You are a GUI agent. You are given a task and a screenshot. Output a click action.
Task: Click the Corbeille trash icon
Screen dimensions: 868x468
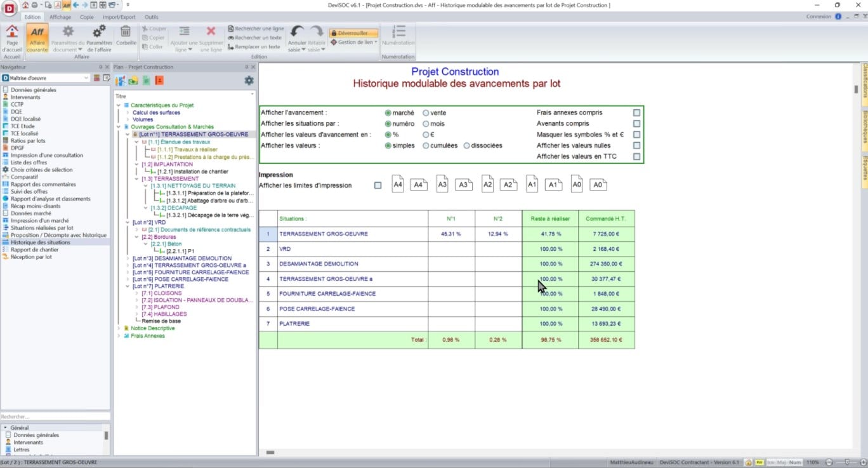(x=126, y=32)
